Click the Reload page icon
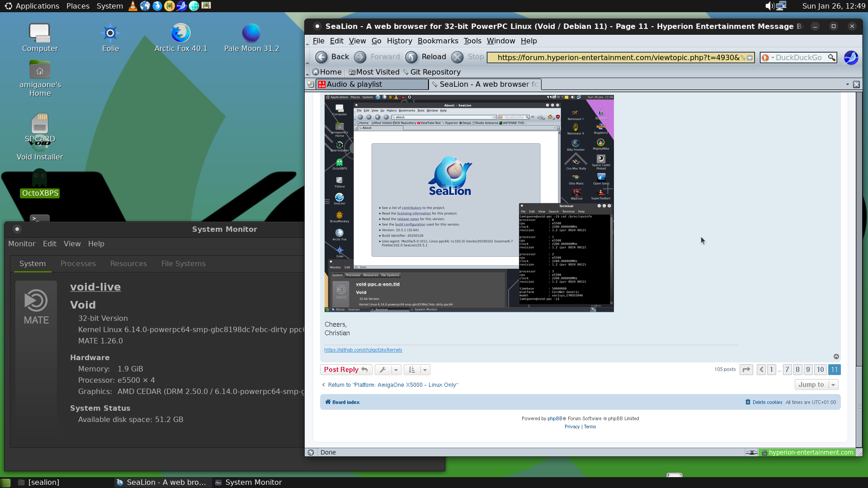The height and width of the screenshot is (488, 868). [x=411, y=57]
